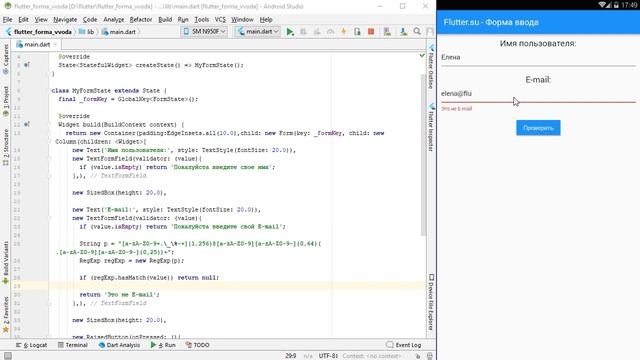Image resolution: width=640 pixels, height=360 pixels.
Task: Click the code line "return 'Это не E-mail';"
Action: tap(120, 294)
